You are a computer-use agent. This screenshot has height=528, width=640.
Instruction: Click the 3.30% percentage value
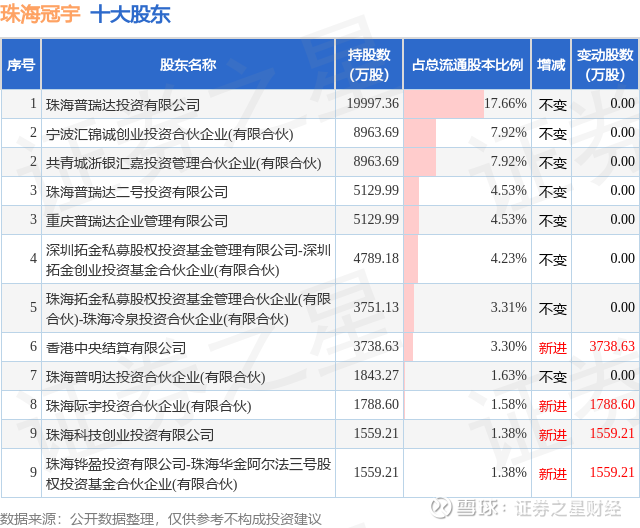pos(509,346)
